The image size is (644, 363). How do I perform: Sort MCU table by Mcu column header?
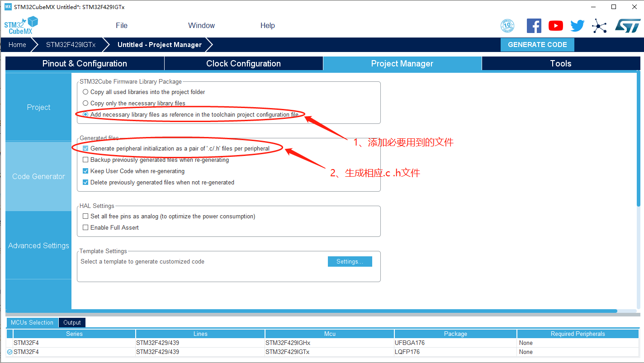point(330,334)
